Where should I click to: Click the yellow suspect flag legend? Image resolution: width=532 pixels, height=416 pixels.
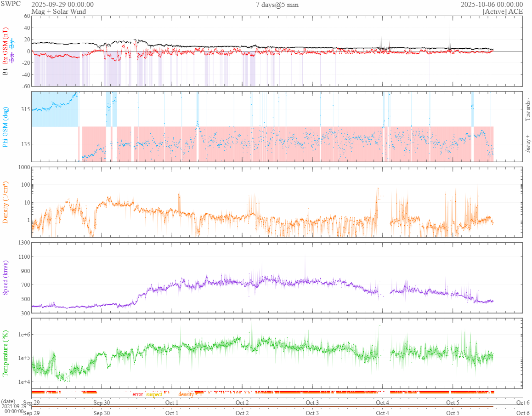tap(154, 394)
